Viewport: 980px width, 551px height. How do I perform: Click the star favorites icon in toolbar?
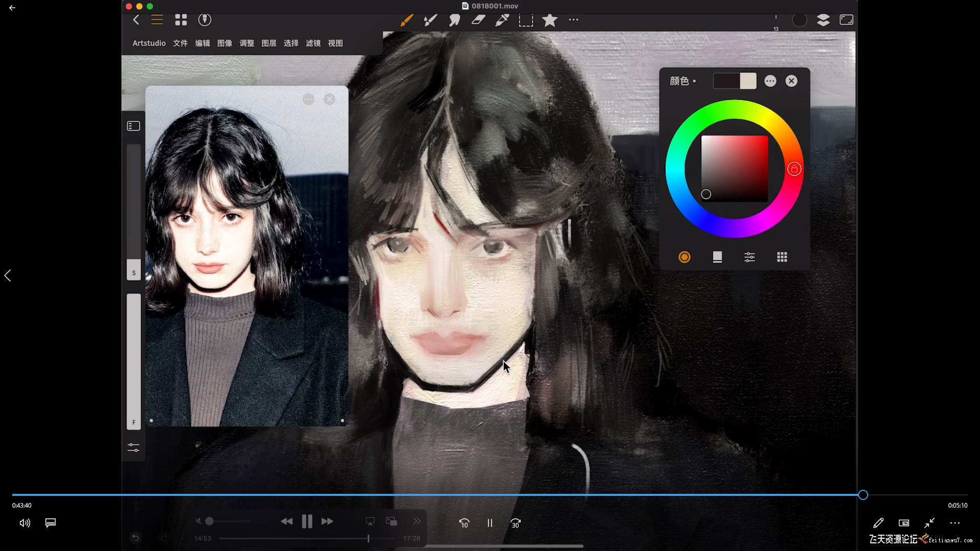[x=550, y=20]
